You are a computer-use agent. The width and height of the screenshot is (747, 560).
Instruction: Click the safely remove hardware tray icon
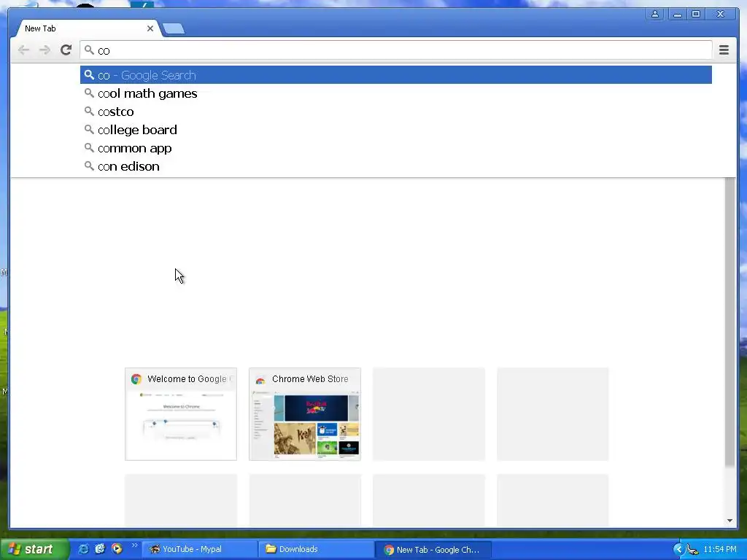click(692, 550)
